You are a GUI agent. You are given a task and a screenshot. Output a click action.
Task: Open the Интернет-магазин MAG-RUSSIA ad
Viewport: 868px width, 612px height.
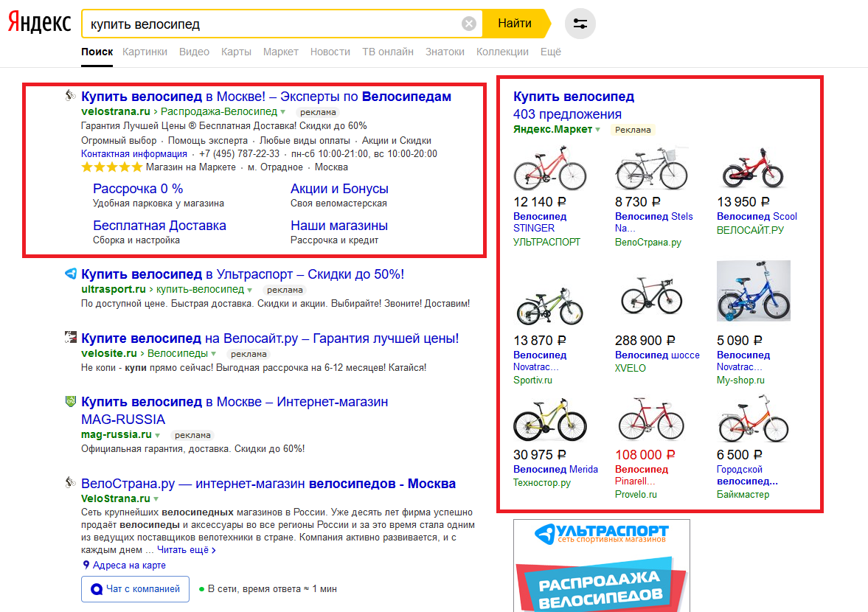click(x=235, y=411)
